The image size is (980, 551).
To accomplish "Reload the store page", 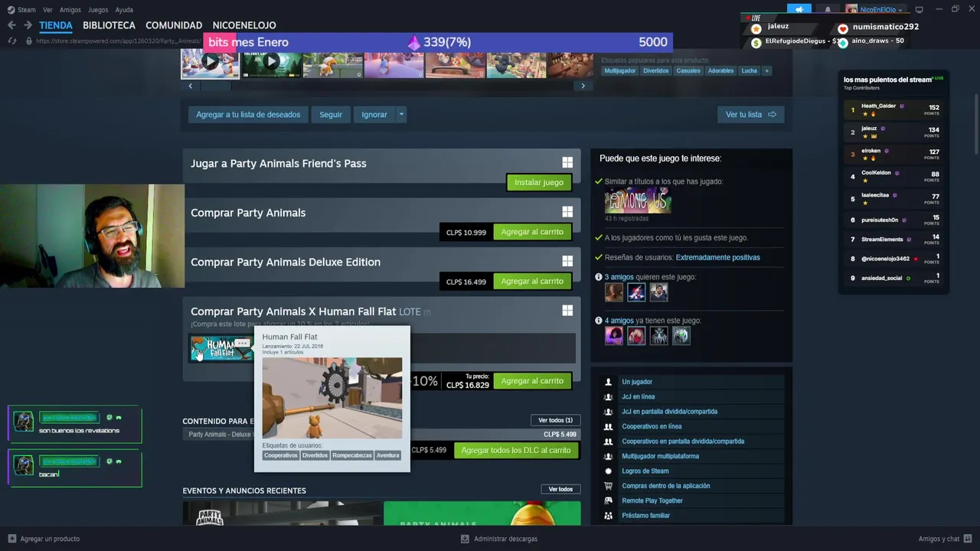I will click(x=11, y=41).
